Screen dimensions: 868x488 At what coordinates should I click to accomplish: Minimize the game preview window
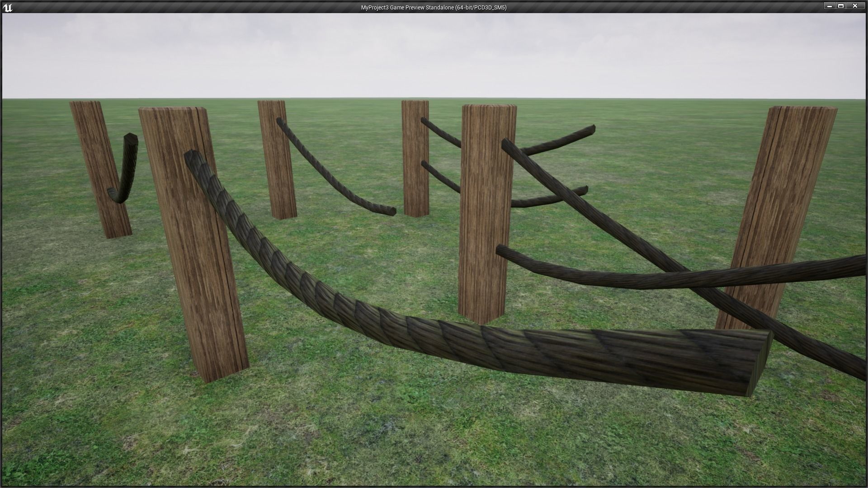[829, 6]
